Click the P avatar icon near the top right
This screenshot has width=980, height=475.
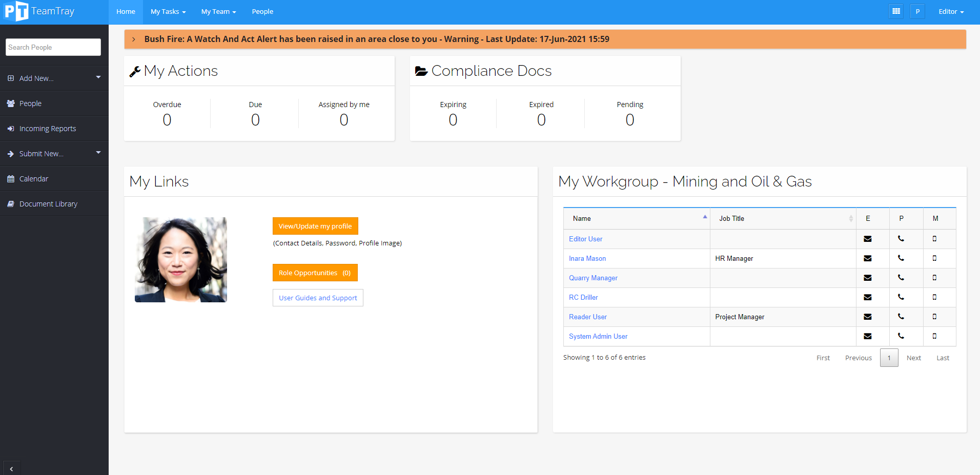[x=917, y=11]
